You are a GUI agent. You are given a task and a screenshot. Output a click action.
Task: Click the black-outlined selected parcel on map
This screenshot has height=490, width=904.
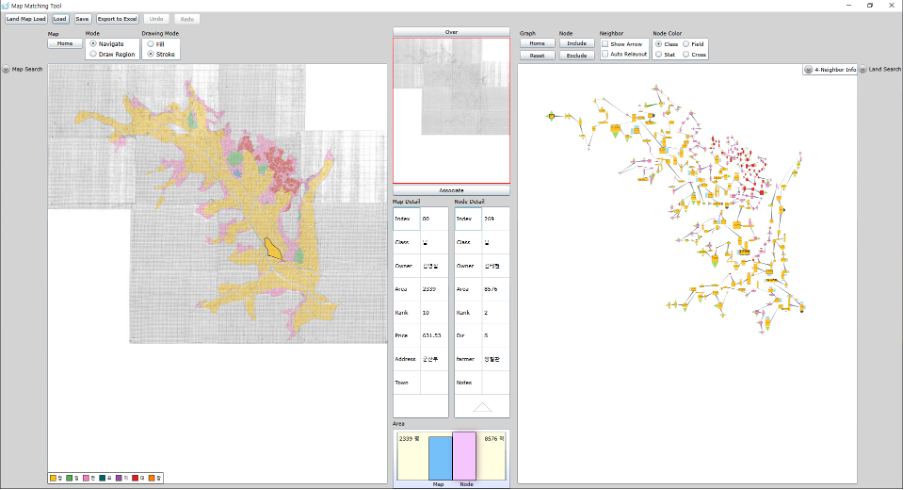[272, 248]
